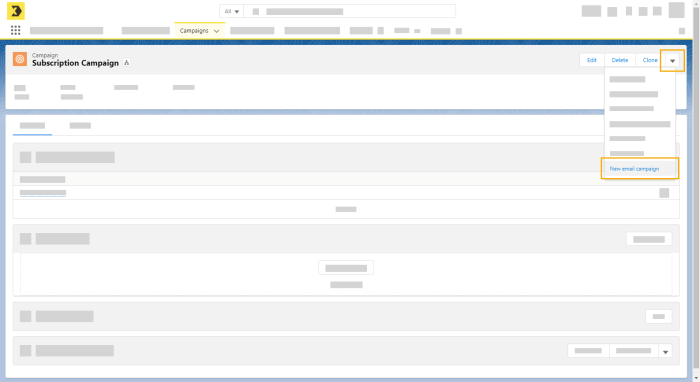Open the underlined link in first related list
700x382 pixels.
click(x=43, y=193)
